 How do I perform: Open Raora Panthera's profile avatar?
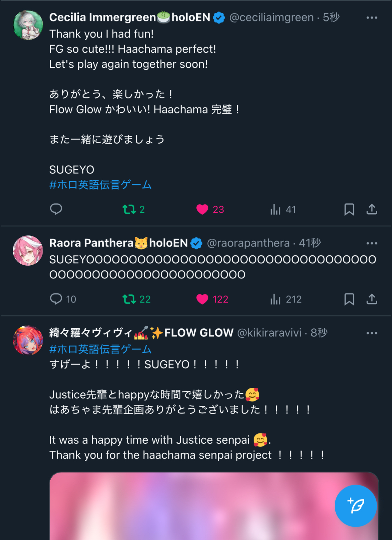(28, 251)
